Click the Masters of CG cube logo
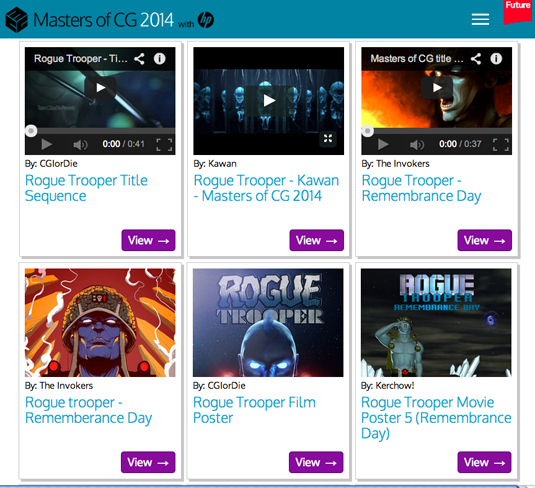 16,20
